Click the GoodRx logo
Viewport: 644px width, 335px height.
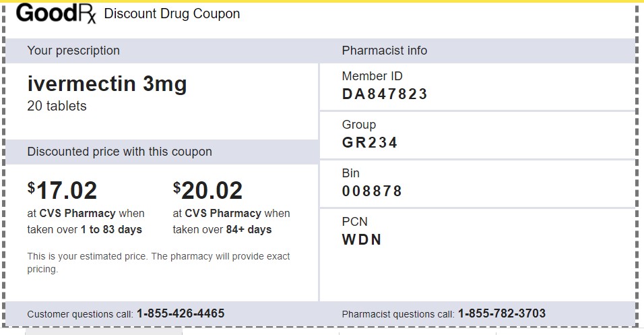coord(56,13)
